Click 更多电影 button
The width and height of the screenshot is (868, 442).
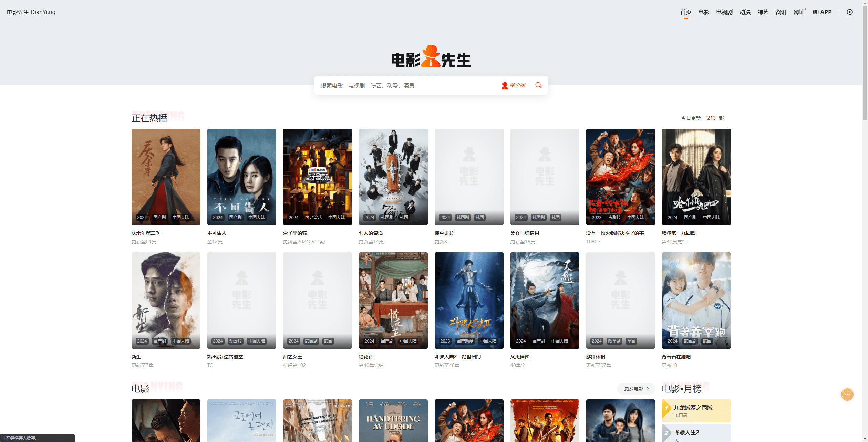click(636, 389)
